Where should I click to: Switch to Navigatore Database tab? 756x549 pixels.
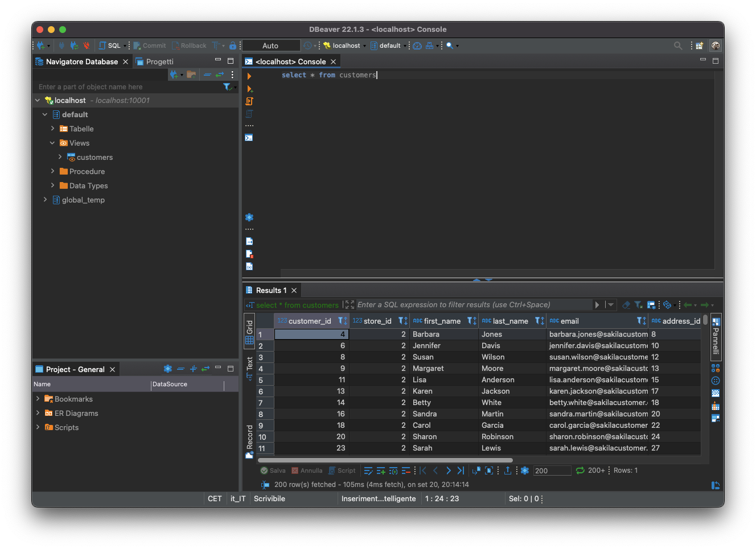[x=81, y=61]
